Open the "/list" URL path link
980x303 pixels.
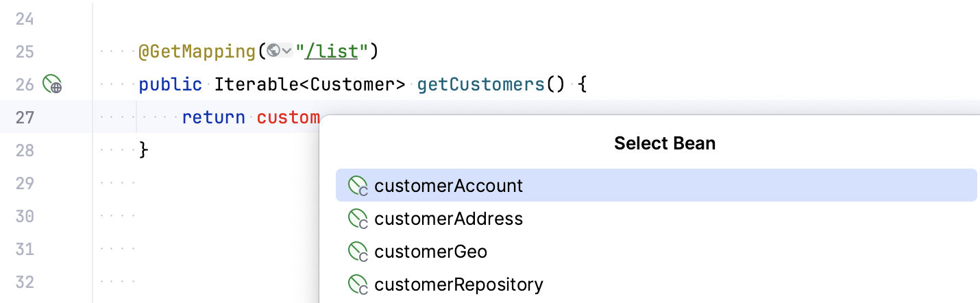click(337, 51)
